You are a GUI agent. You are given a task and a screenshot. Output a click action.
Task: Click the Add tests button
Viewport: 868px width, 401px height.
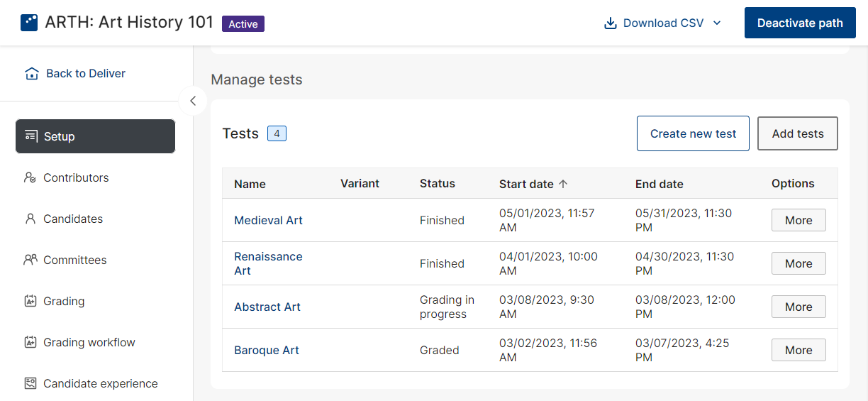(798, 133)
